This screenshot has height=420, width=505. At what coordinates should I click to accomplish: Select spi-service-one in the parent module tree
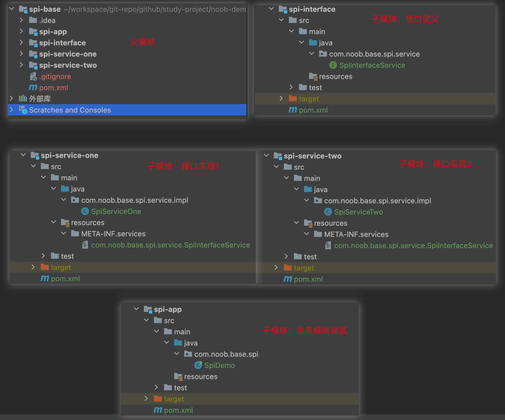pos(68,54)
